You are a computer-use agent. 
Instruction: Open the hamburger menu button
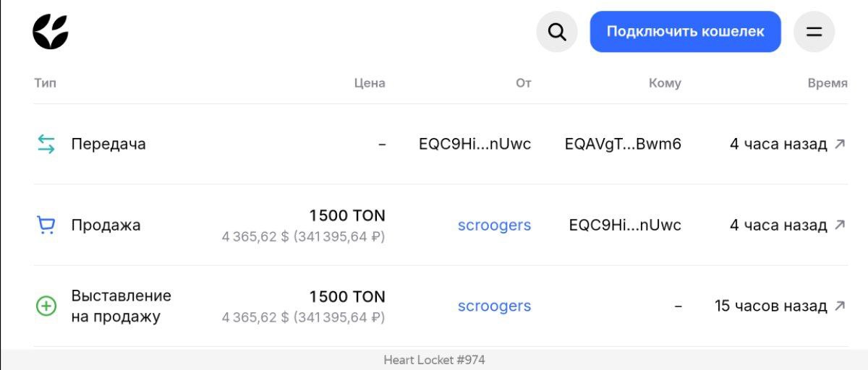pyautogui.click(x=814, y=32)
